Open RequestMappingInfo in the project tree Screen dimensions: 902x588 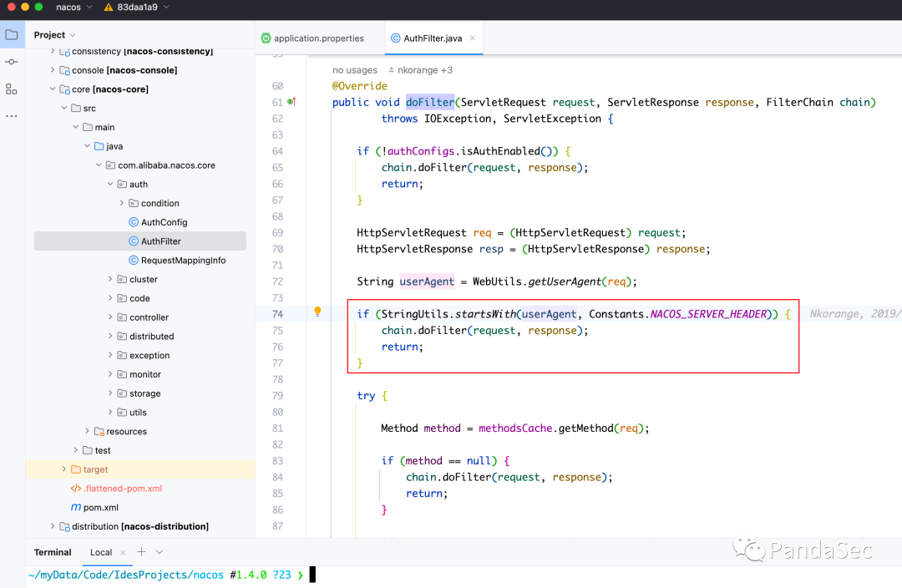(x=183, y=260)
